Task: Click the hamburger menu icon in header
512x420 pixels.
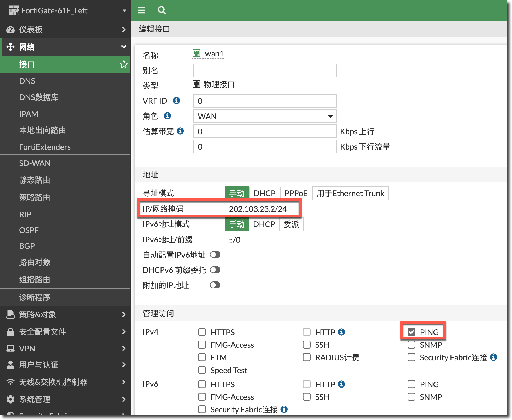Action: pos(141,10)
